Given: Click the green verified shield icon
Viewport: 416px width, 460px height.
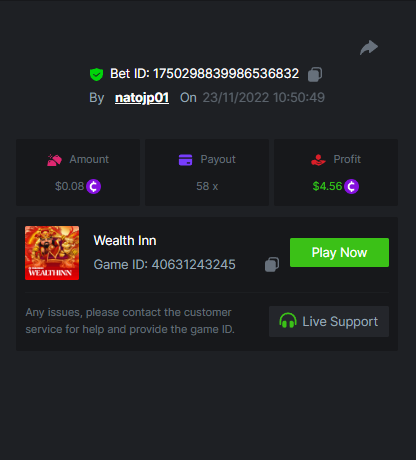Looking at the screenshot, I should pos(96,74).
